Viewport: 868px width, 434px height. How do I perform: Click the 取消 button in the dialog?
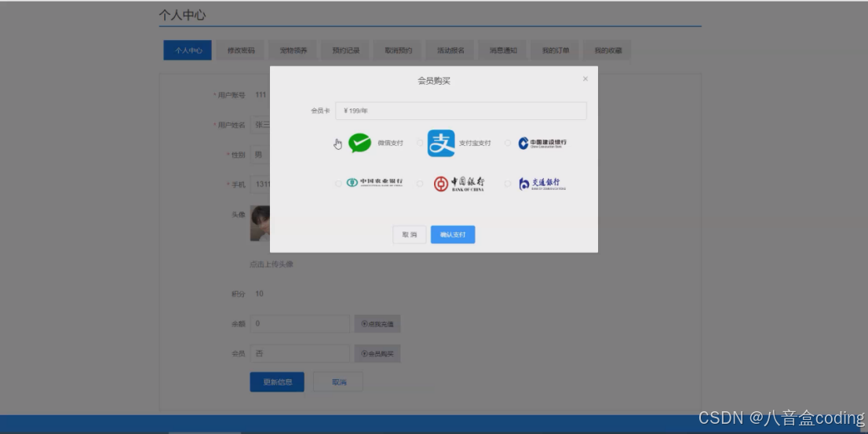click(x=409, y=235)
